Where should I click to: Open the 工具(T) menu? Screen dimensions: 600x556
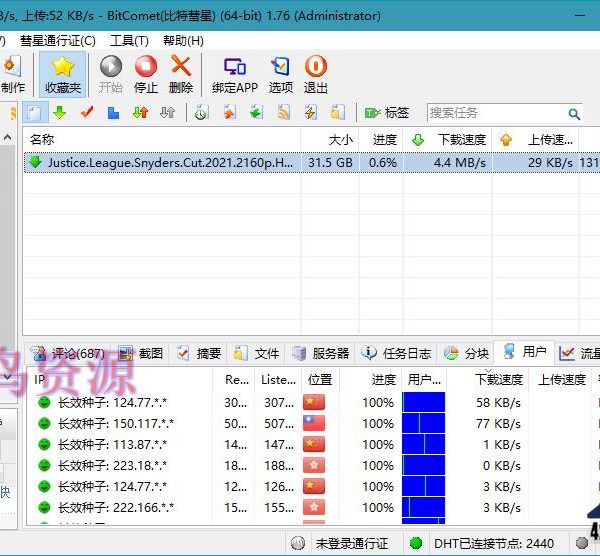click(129, 41)
